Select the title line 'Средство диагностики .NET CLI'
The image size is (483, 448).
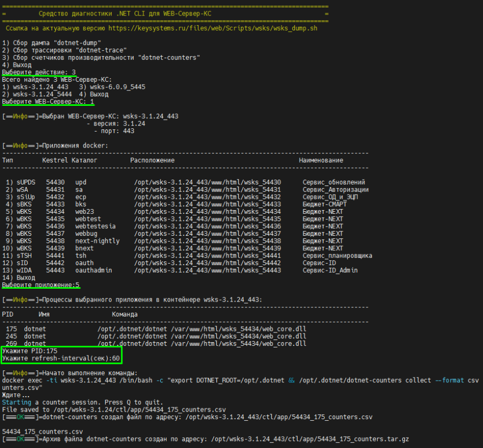point(125,14)
